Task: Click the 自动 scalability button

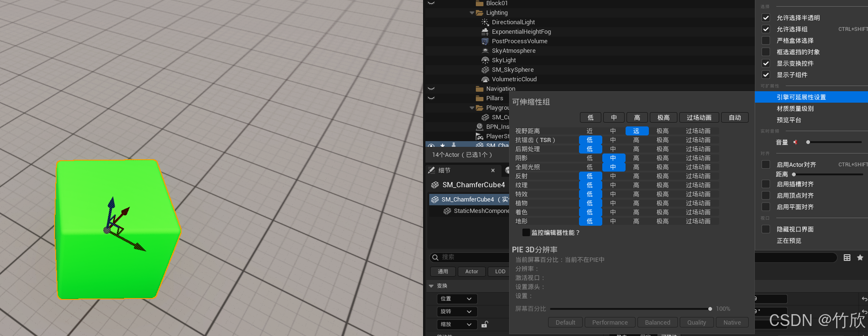Action: pos(735,117)
